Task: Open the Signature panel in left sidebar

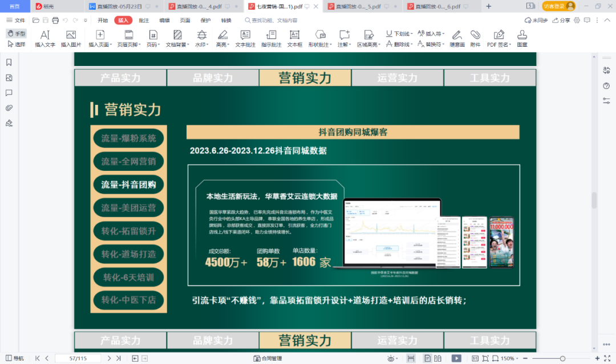Action: click(x=9, y=123)
